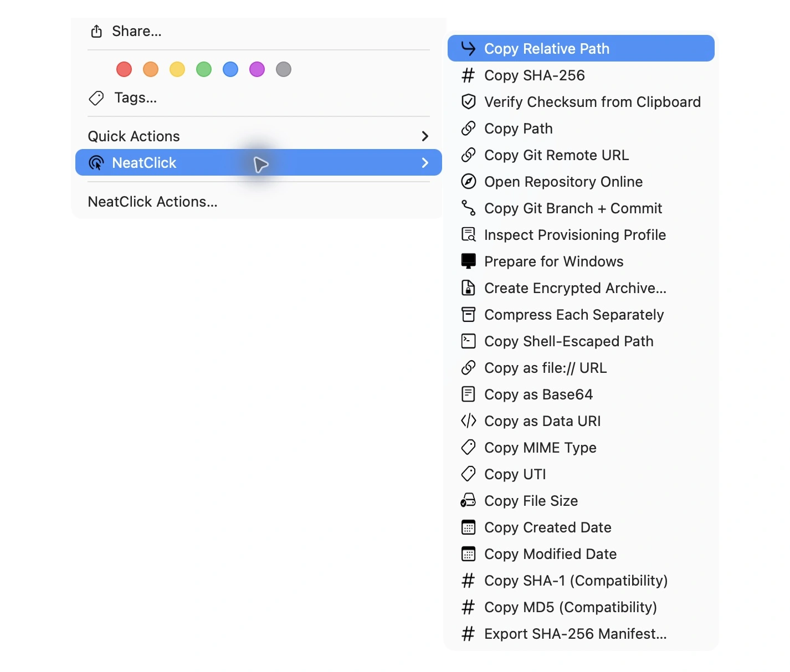
Task: Choose Copy UTI
Action: coord(581,474)
